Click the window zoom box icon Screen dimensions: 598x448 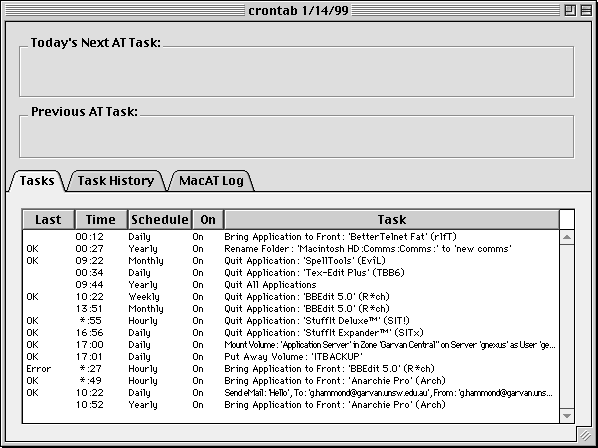[x=570, y=10]
